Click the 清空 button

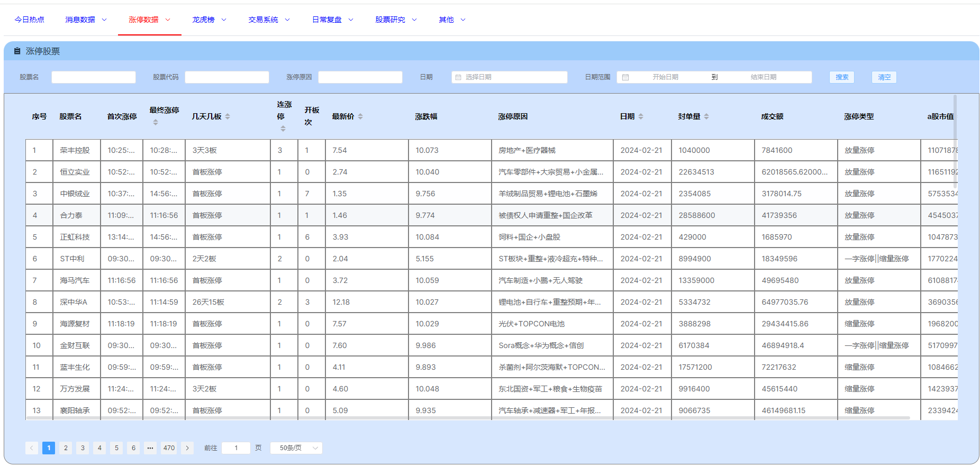[x=884, y=77]
